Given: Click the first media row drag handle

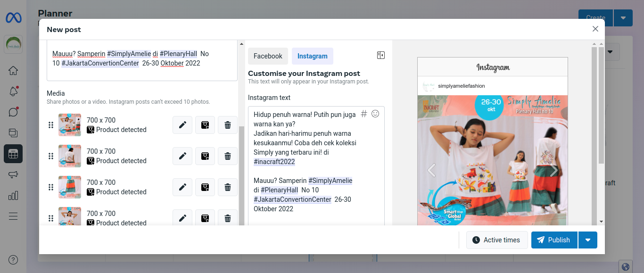Looking at the screenshot, I should pos(51,125).
